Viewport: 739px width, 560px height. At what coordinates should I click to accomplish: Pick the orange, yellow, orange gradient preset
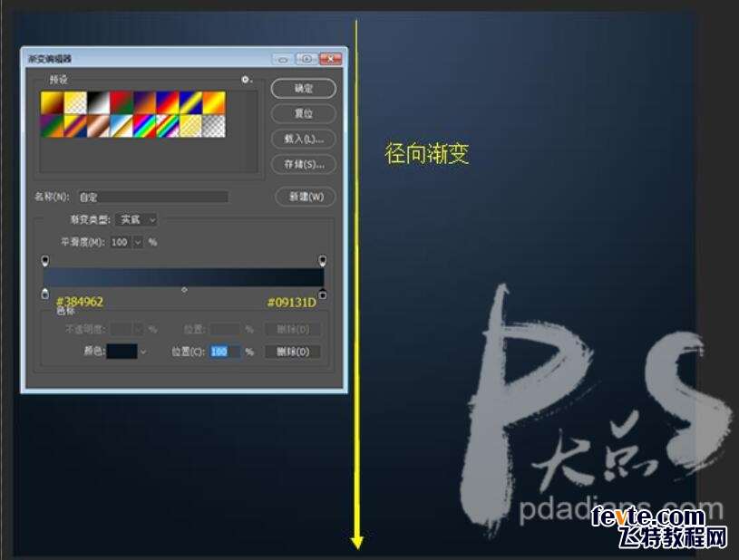tap(214, 102)
